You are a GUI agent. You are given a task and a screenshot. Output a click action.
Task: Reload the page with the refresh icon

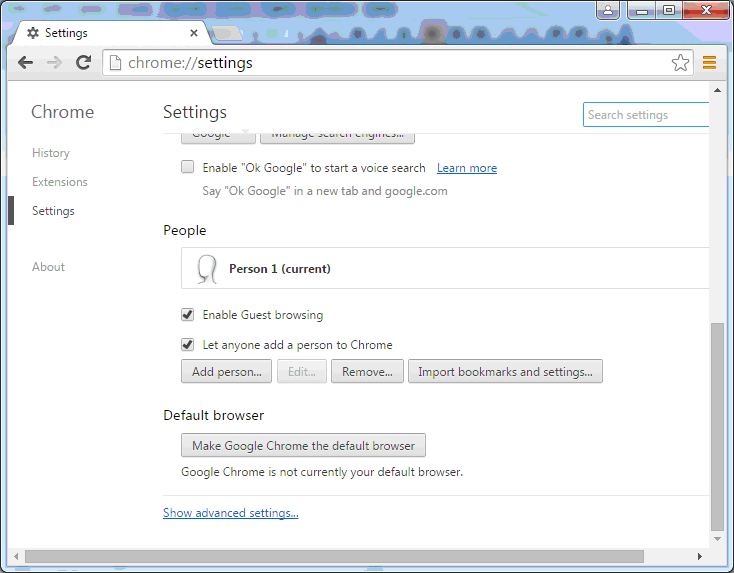tap(83, 62)
